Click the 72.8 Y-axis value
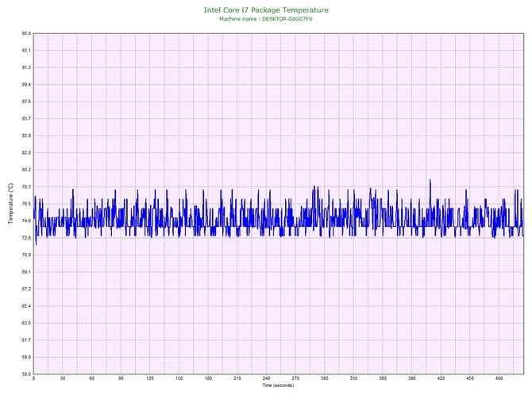Image resolution: width=532 pixels, height=399 pixels. tap(26, 238)
